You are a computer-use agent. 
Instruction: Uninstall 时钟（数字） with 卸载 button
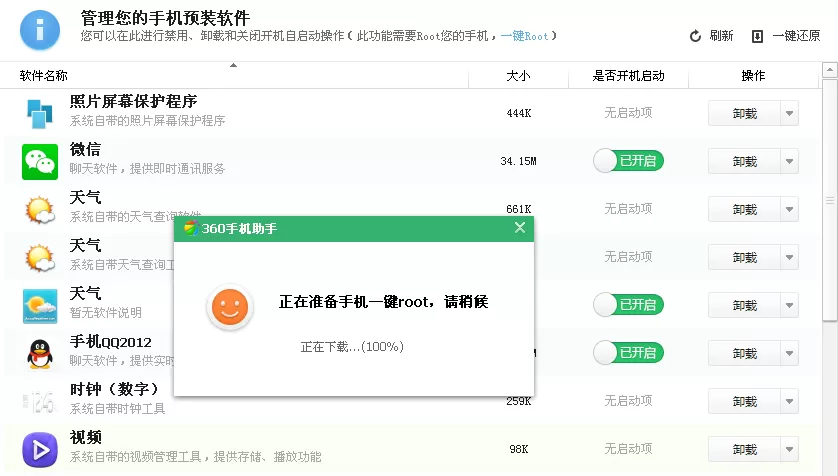pyautogui.click(x=744, y=402)
